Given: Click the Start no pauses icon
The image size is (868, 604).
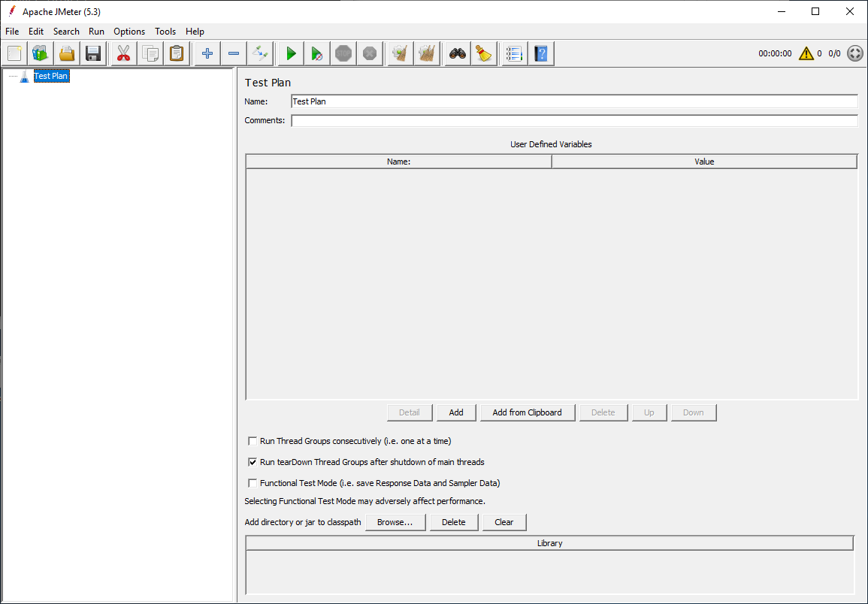Looking at the screenshot, I should tap(317, 53).
